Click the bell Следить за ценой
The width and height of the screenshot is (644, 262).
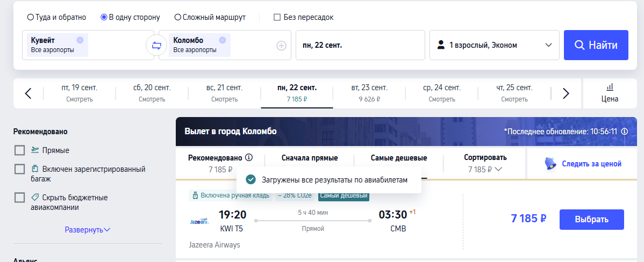pos(583,164)
